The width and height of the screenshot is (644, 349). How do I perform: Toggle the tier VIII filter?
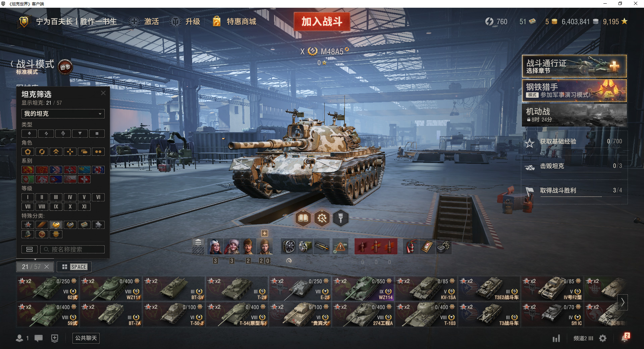tap(42, 207)
